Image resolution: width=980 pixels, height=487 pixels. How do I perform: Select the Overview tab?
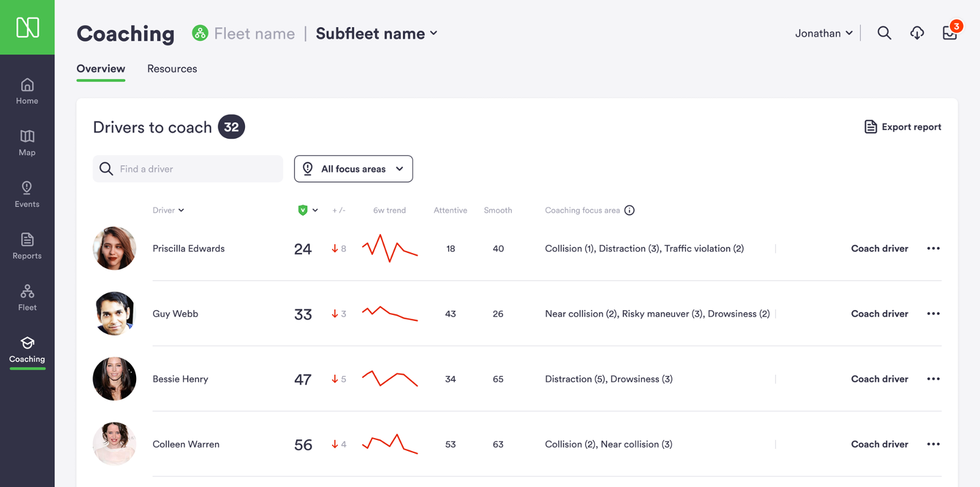(101, 69)
